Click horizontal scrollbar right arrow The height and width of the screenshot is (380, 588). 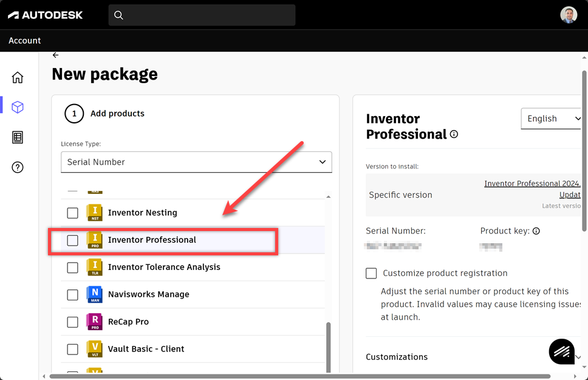pos(575,376)
